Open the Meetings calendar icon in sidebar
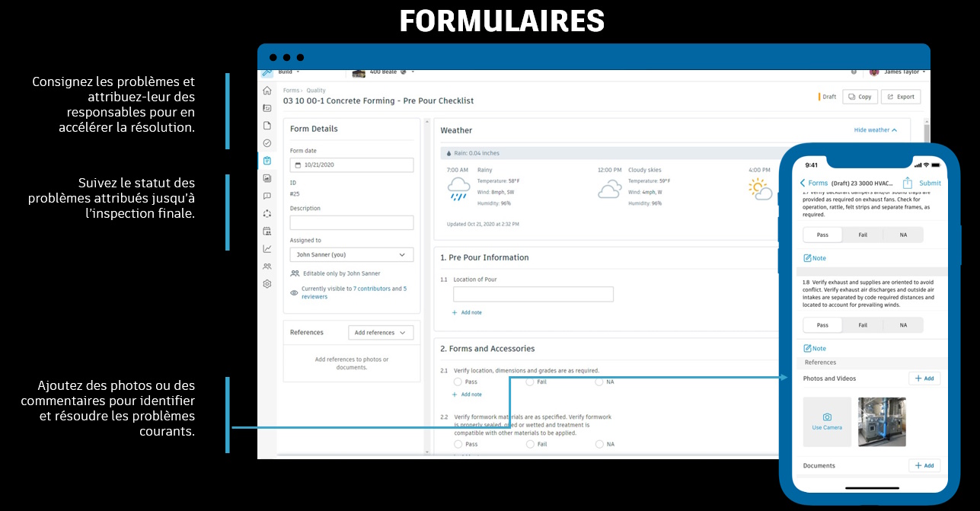The width and height of the screenshot is (980, 511). tap(267, 231)
